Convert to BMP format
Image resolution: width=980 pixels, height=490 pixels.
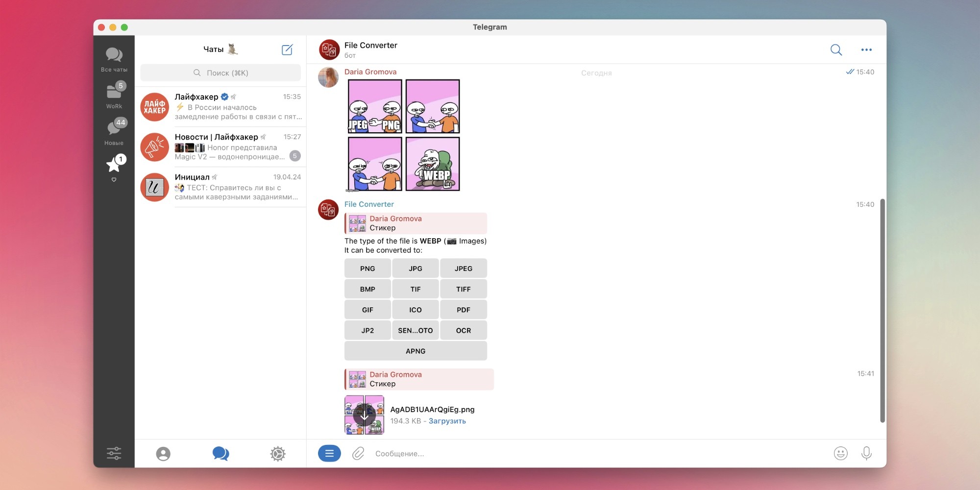tap(367, 289)
